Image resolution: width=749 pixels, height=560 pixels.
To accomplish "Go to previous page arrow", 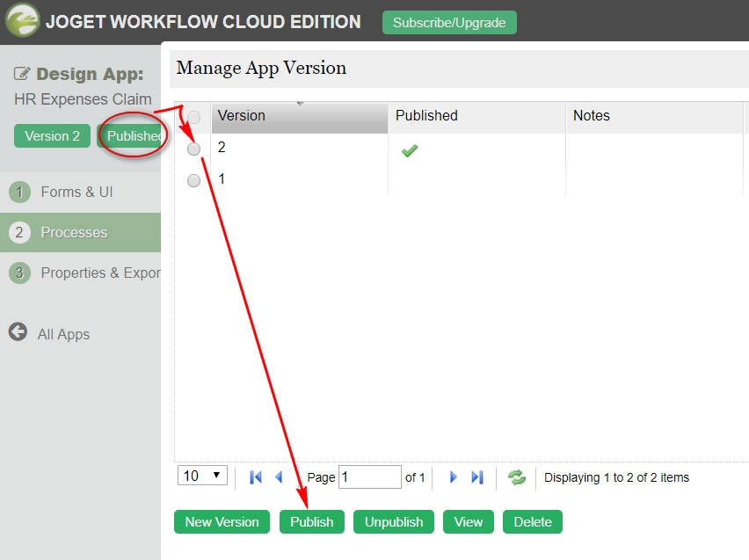I will (x=280, y=476).
